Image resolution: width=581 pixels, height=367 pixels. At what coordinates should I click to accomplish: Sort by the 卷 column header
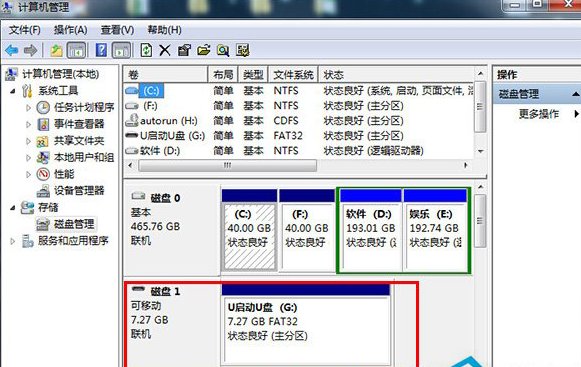pos(165,75)
